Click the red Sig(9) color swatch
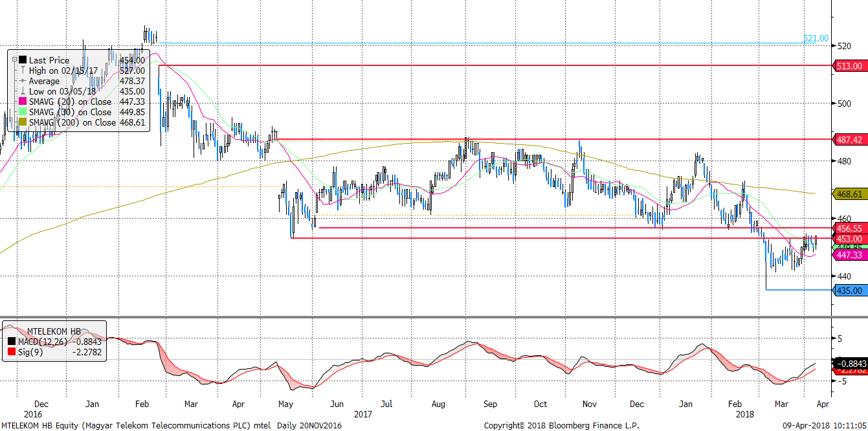Image resolution: width=868 pixels, height=431 pixels. (10, 352)
